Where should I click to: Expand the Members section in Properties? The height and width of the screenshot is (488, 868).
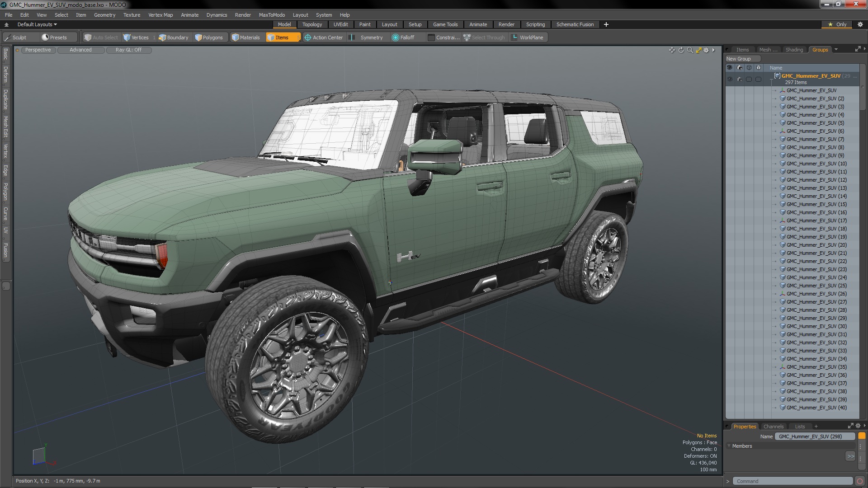[x=729, y=446]
